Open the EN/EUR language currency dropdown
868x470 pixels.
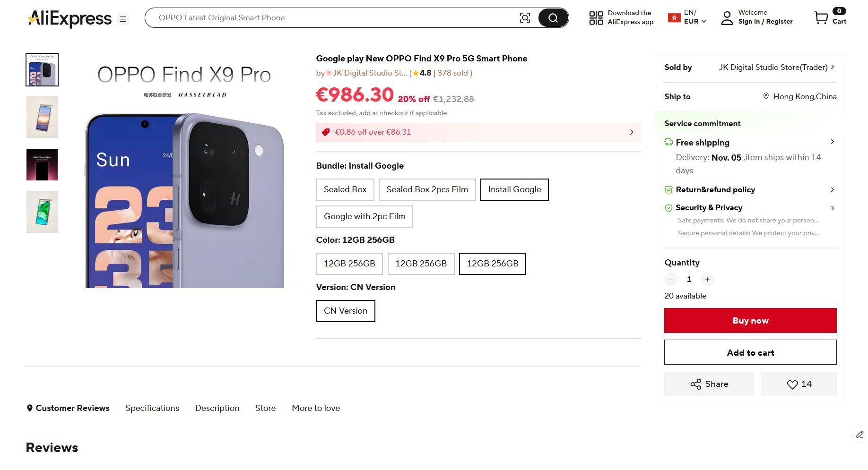coord(694,17)
